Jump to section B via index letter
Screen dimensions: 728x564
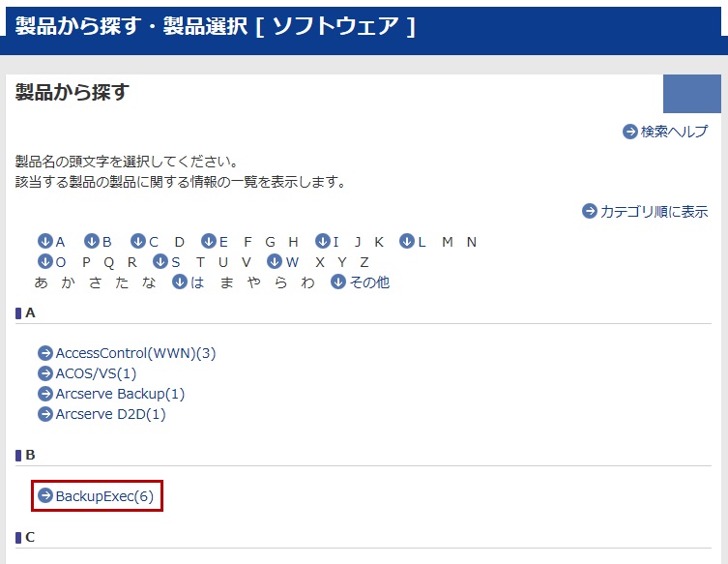(106, 242)
